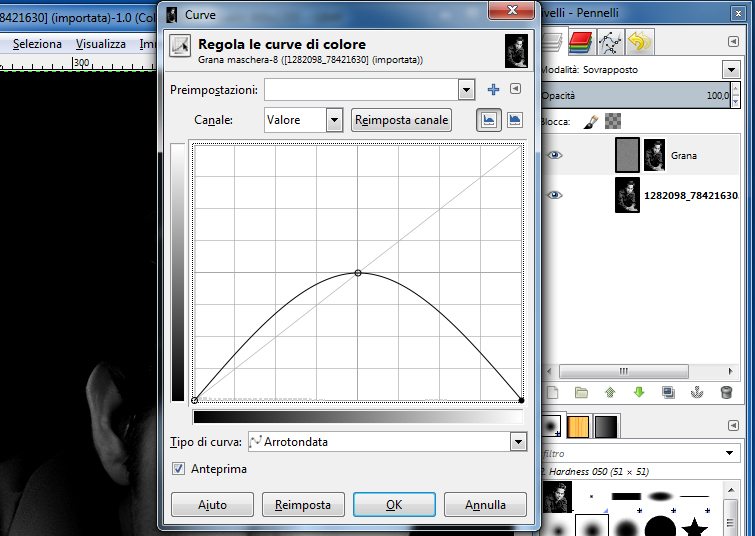Switch to logarithmic histogram view

(515, 120)
